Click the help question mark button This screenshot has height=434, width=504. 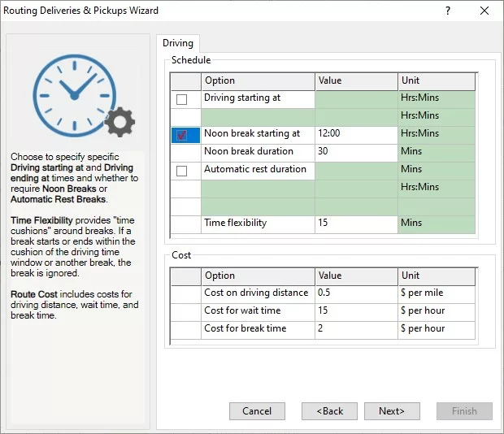pos(448,11)
